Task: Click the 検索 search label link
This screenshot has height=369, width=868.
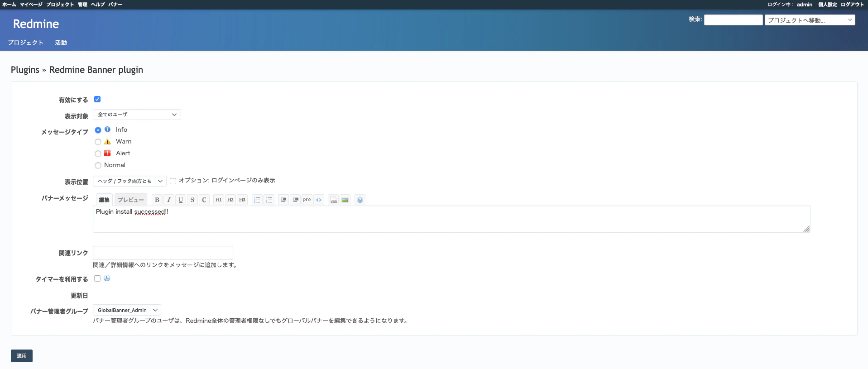Action: (x=695, y=19)
